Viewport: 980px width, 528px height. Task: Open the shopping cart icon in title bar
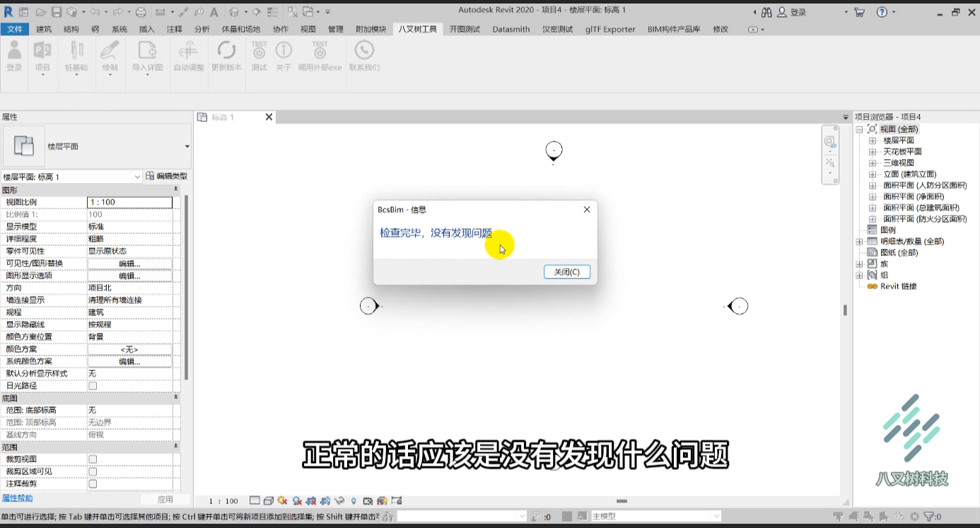(x=859, y=12)
